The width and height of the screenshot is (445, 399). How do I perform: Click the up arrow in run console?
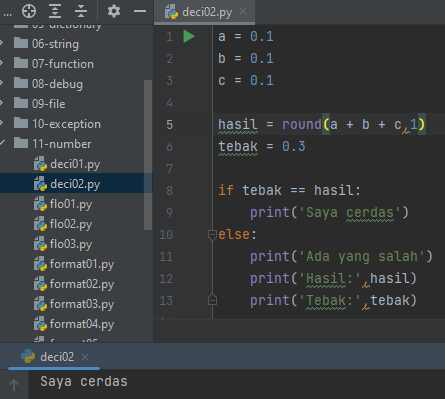[14, 385]
